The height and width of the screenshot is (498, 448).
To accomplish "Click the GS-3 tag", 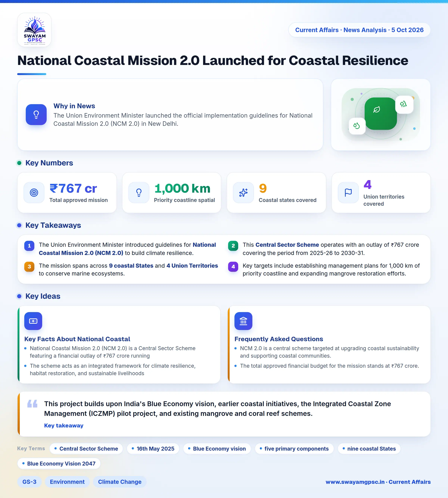I will click(x=29, y=482).
